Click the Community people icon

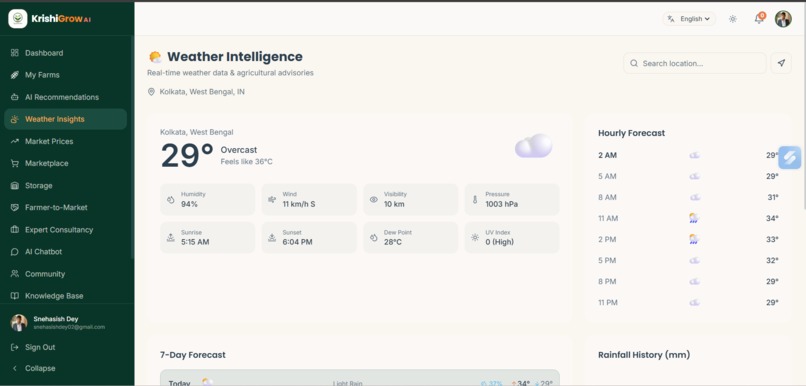coord(14,274)
